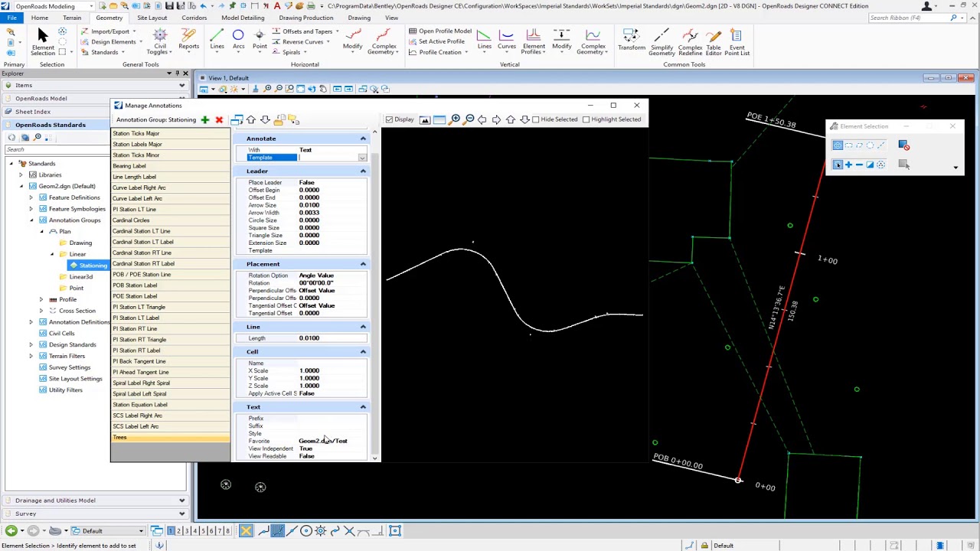This screenshot has height=551, width=980.
Task: Open the Drawing Production ribbon tab
Action: coord(305,18)
